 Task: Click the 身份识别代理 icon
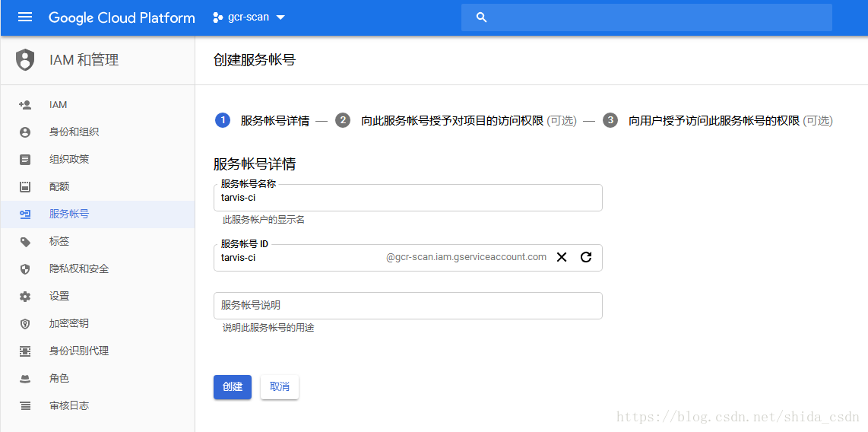point(25,351)
